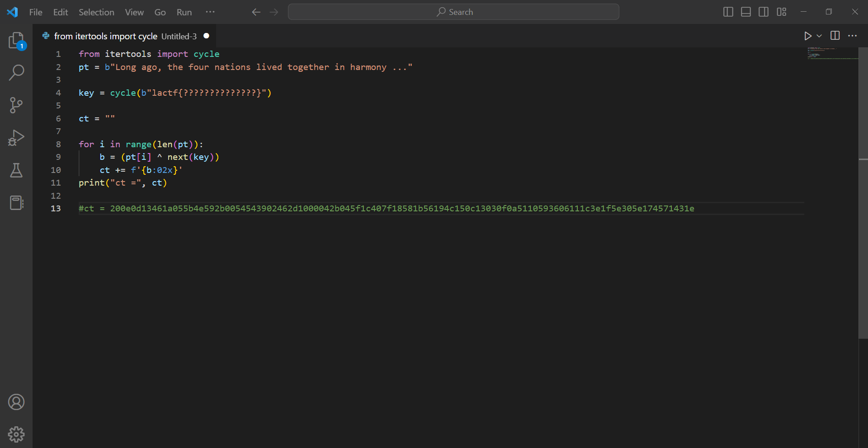Open Customize Layout options
868x448 pixels.
782,12
